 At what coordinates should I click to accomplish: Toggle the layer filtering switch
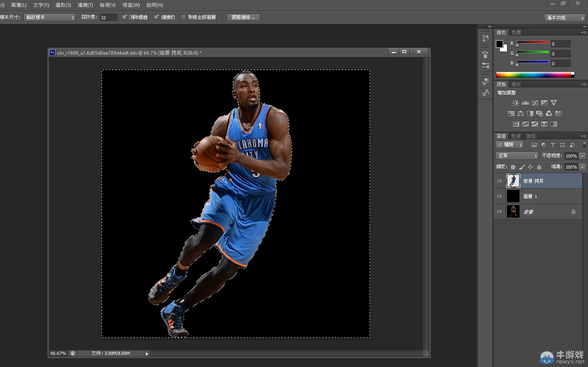click(584, 145)
